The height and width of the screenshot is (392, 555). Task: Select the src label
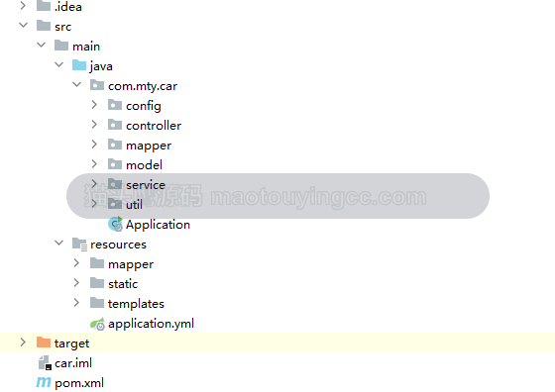click(63, 27)
